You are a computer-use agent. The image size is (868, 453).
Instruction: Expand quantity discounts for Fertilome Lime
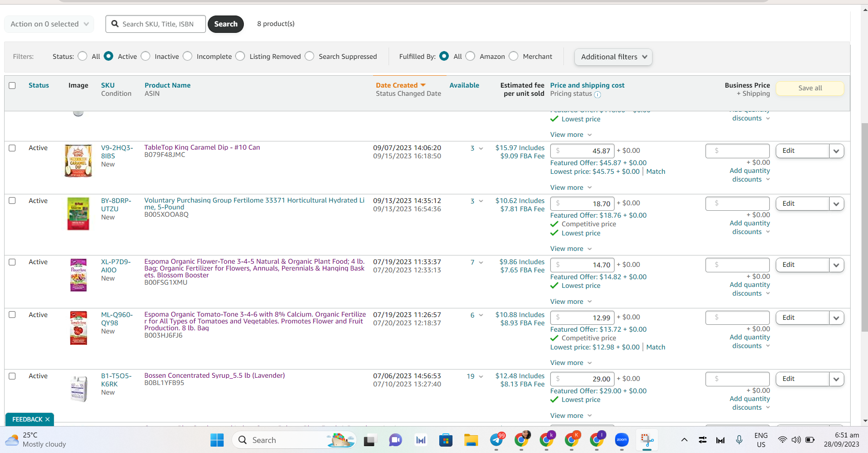pos(750,228)
